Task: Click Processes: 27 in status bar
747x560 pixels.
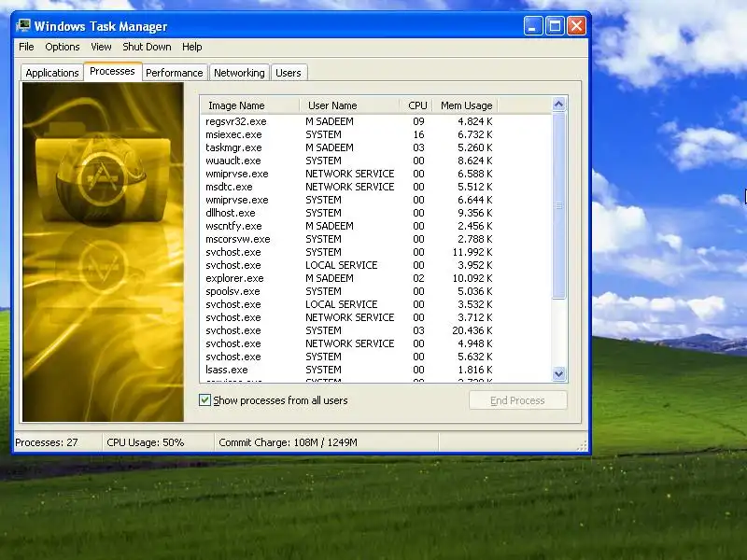Action: (x=46, y=442)
